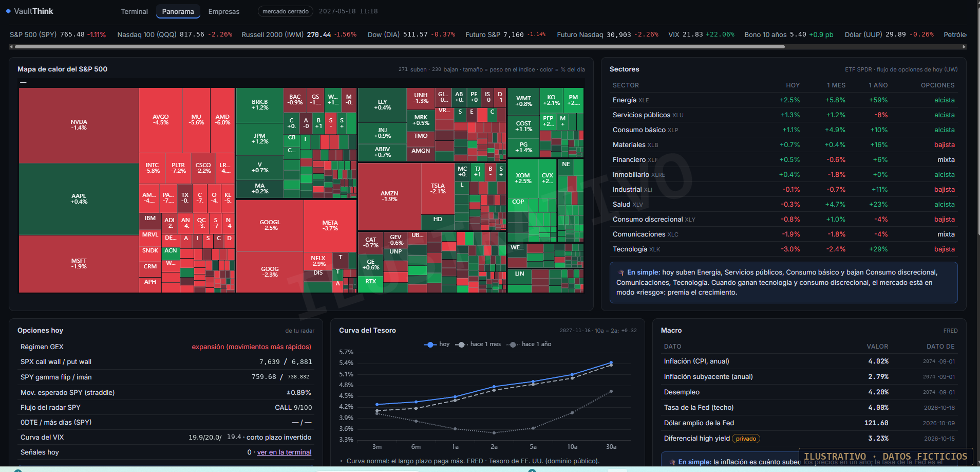Click the Russell 2000 (IWM) ticker quote
This screenshot has width=980, height=472.
(299, 34)
